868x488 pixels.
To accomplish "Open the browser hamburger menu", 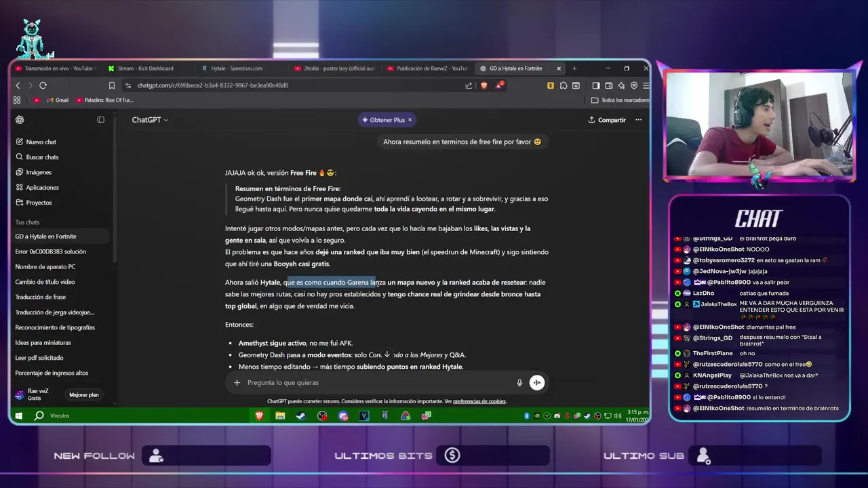I will [646, 85].
